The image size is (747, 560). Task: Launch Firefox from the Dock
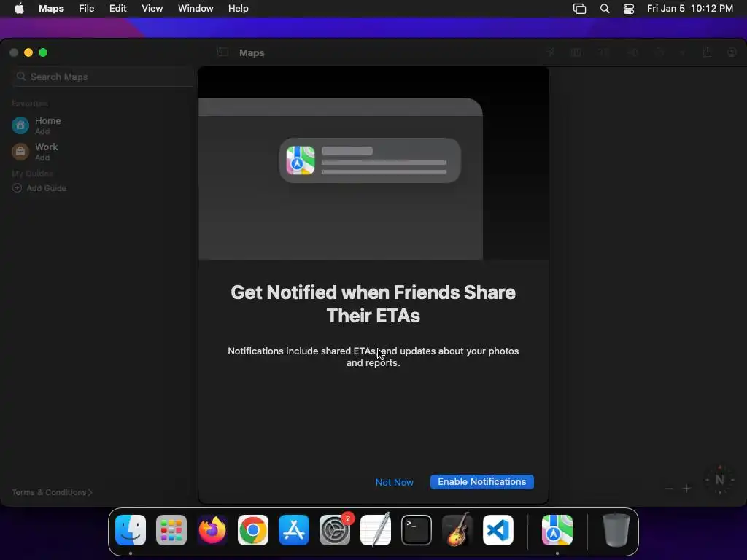coord(212,530)
